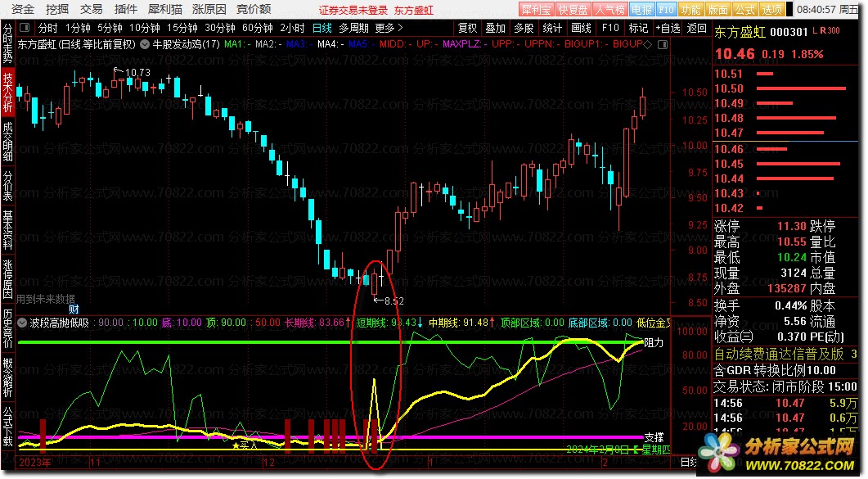Click the 用到未来数据 notice text
This screenshot has height=479, width=868.
[45, 299]
